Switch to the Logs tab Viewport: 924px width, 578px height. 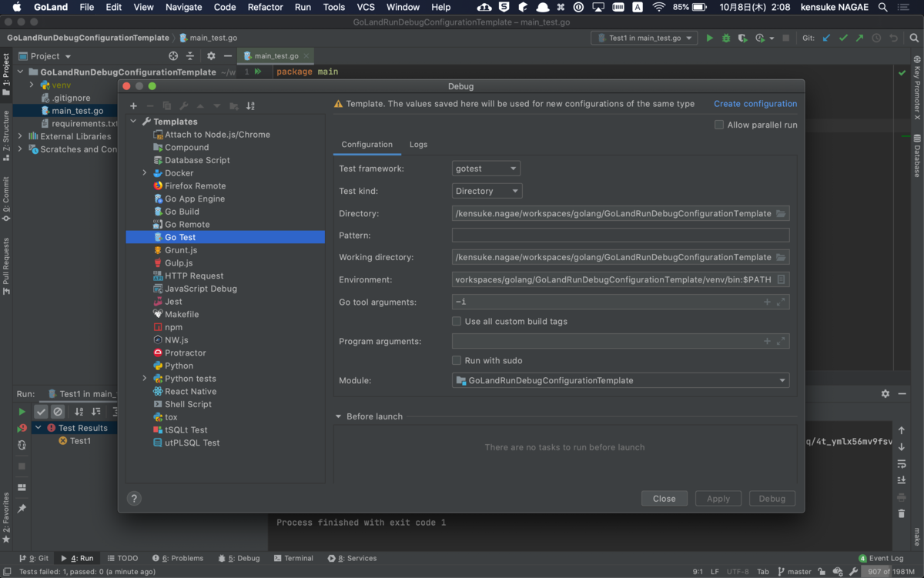(418, 144)
